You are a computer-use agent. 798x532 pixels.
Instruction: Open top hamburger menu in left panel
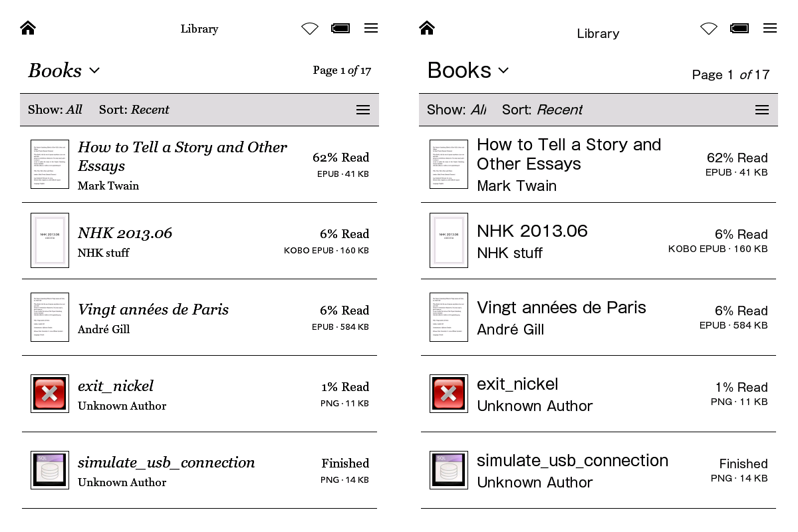click(x=371, y=28)
